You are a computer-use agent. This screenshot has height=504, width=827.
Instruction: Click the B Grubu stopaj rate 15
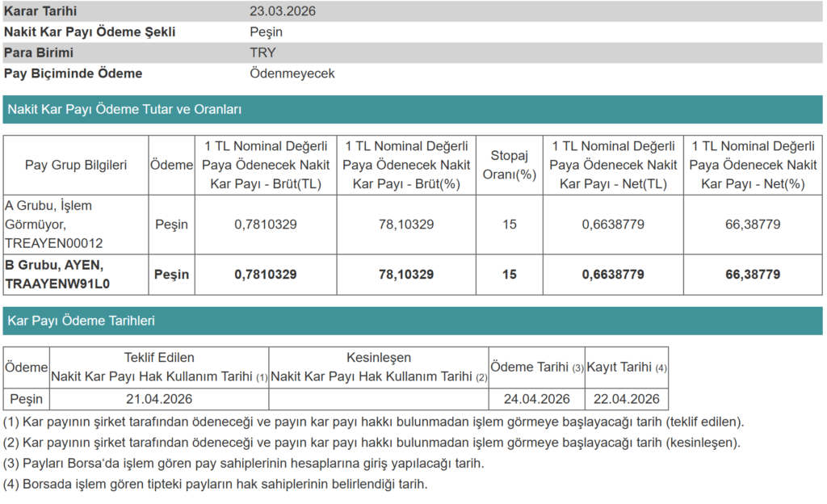(509, 275)
